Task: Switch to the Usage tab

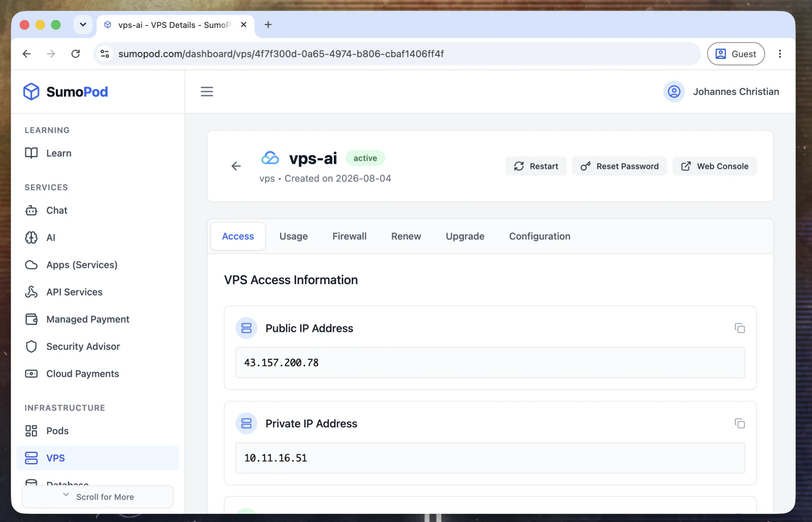Action: click(x=293, y=236)
